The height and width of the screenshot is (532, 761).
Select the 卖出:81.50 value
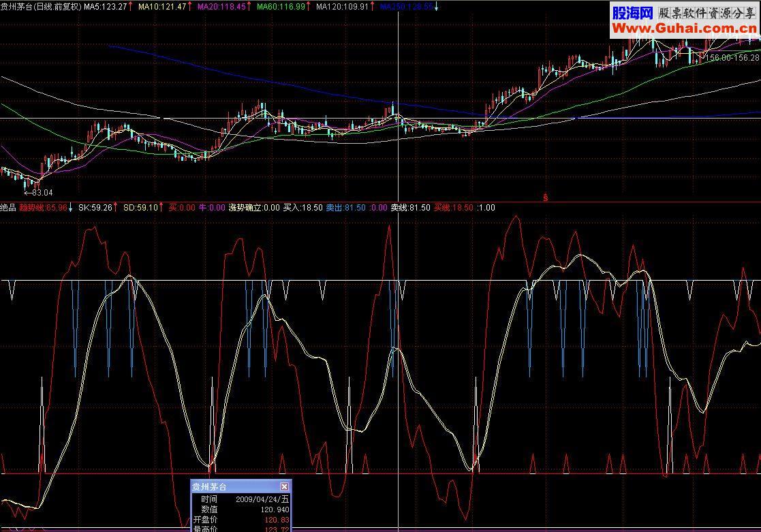[345, 207]
